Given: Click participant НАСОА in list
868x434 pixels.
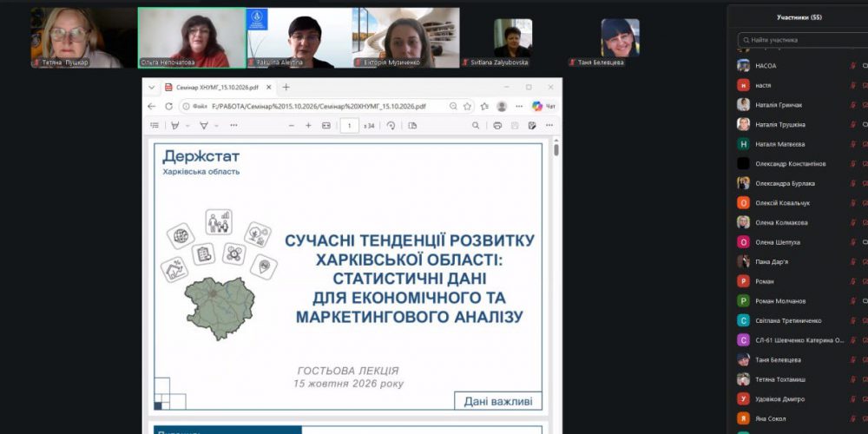Looking at the screenshot, I should pos(801,66).
